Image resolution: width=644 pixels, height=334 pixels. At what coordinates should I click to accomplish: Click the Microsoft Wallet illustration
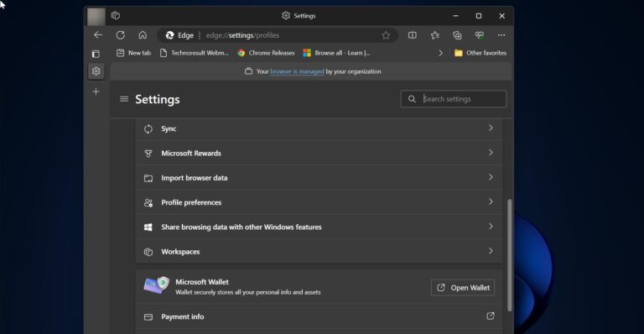(x=157, y=285)
